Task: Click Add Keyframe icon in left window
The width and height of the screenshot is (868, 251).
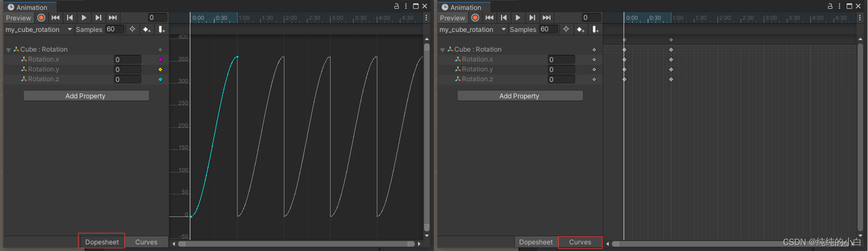Action: click(147, 29)
